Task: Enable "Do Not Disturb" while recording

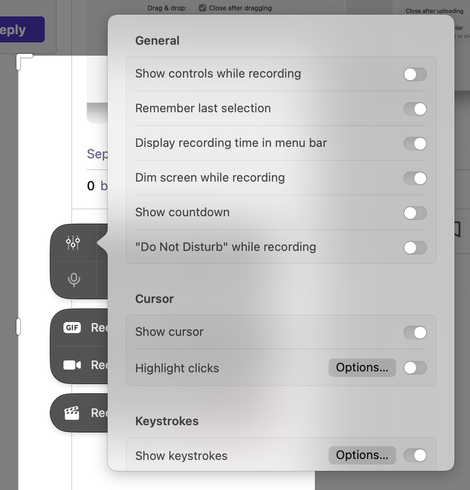Action: pyautogui.click(x=415, y=248)
